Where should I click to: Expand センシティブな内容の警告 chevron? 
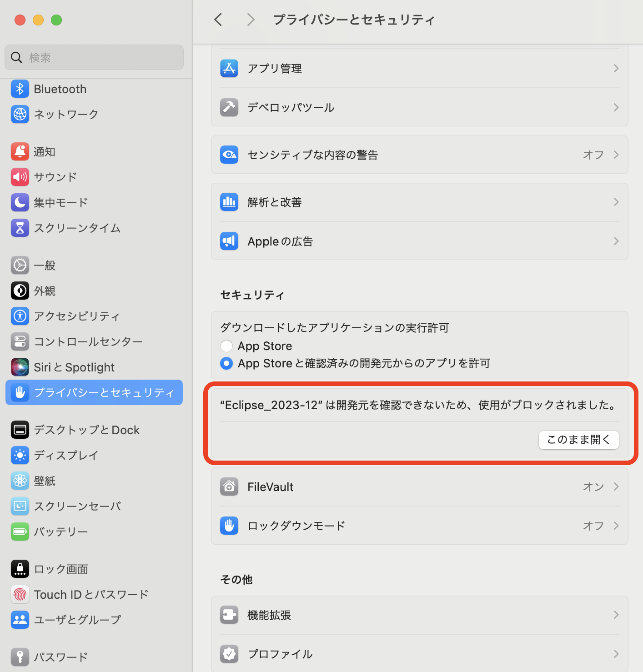pos(616,155)
